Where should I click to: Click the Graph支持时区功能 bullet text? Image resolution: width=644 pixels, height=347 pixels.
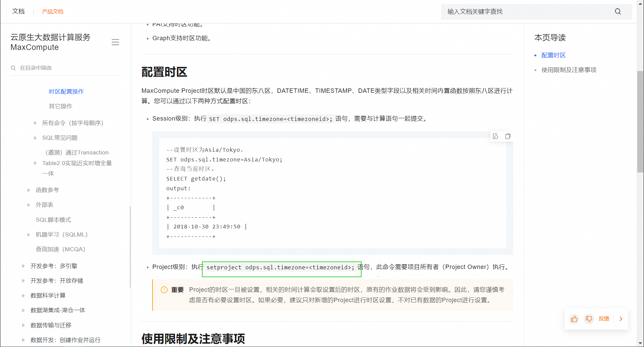182,38
